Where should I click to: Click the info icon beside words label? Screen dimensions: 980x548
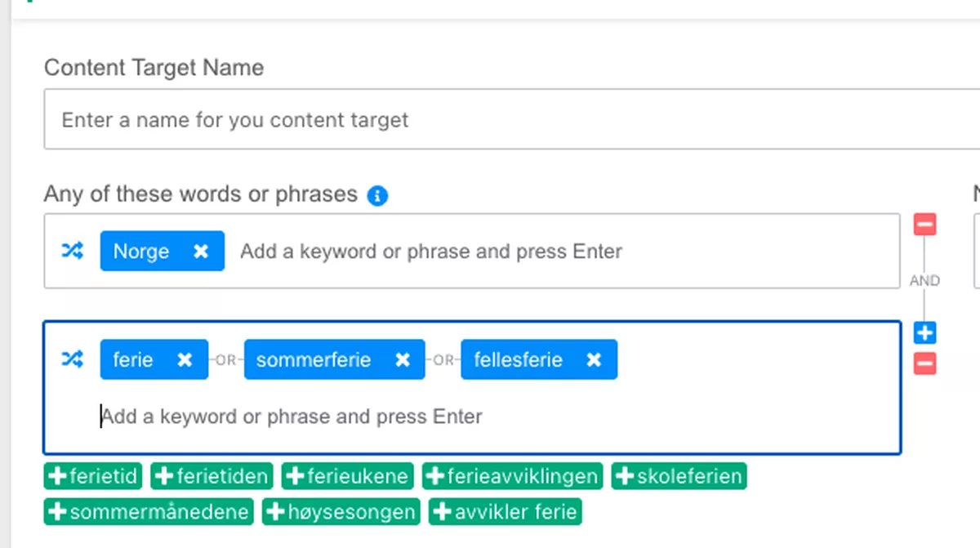pos(377,196)
